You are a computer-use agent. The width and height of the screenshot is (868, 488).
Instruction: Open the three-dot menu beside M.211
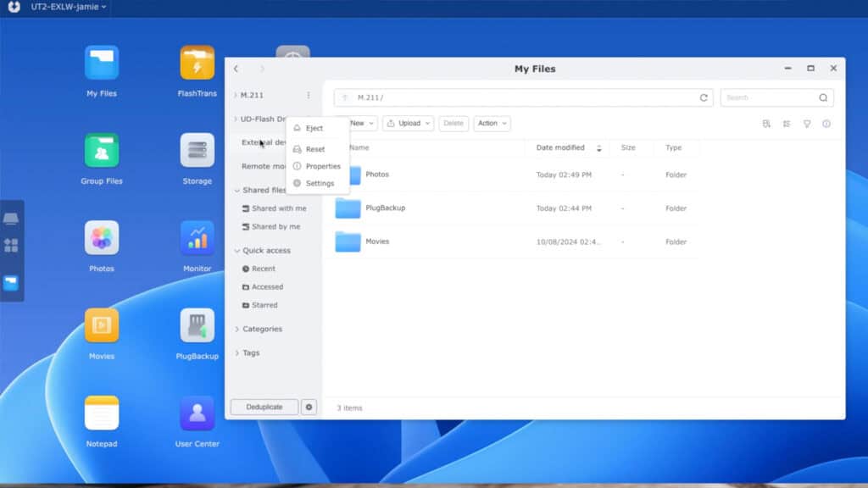(309, 95)
